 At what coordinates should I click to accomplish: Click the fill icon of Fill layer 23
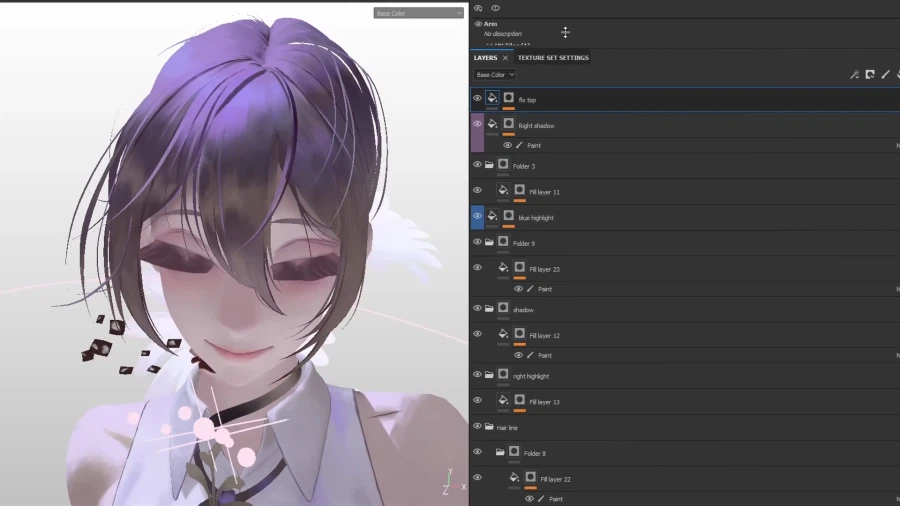click(x=503, y=268)
